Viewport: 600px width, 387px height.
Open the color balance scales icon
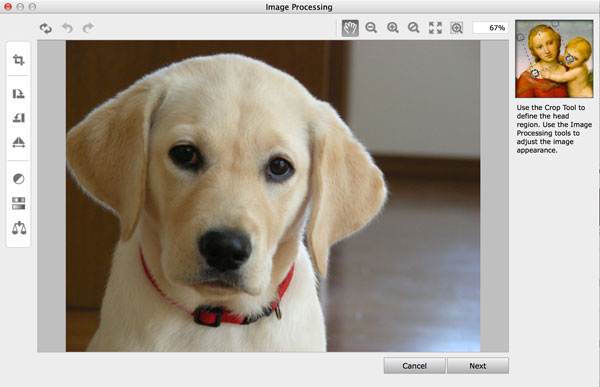tap(19, 228)
